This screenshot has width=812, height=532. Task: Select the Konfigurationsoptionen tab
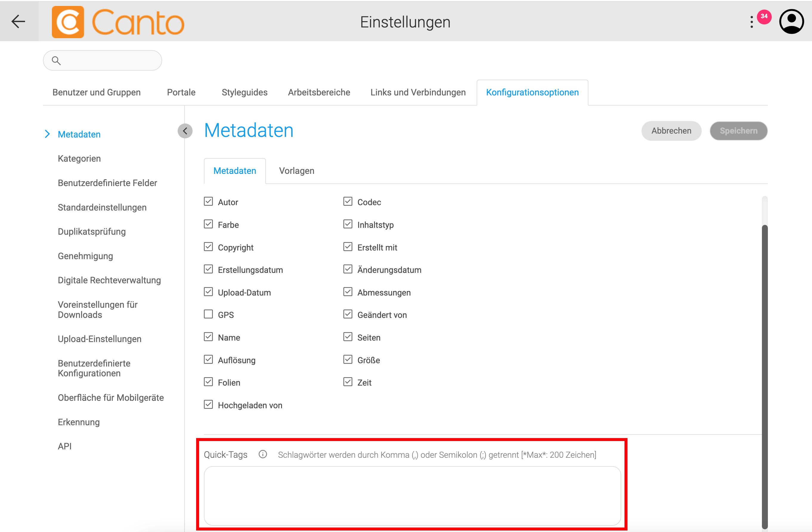[x=532, y=92]
